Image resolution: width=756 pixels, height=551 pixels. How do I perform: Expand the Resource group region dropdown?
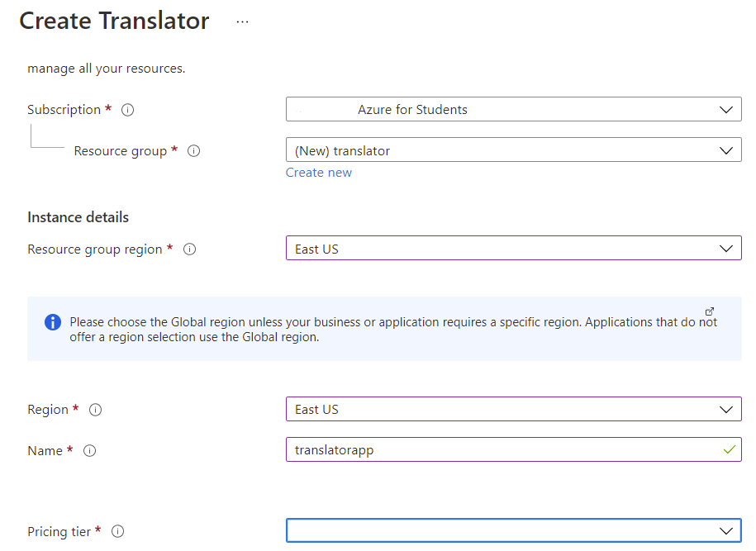pos(513,249)
